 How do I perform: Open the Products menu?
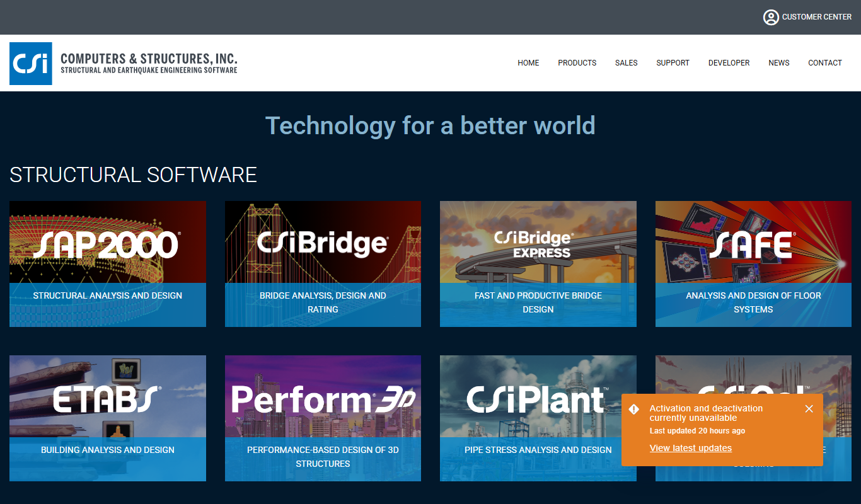pos(577,63)
